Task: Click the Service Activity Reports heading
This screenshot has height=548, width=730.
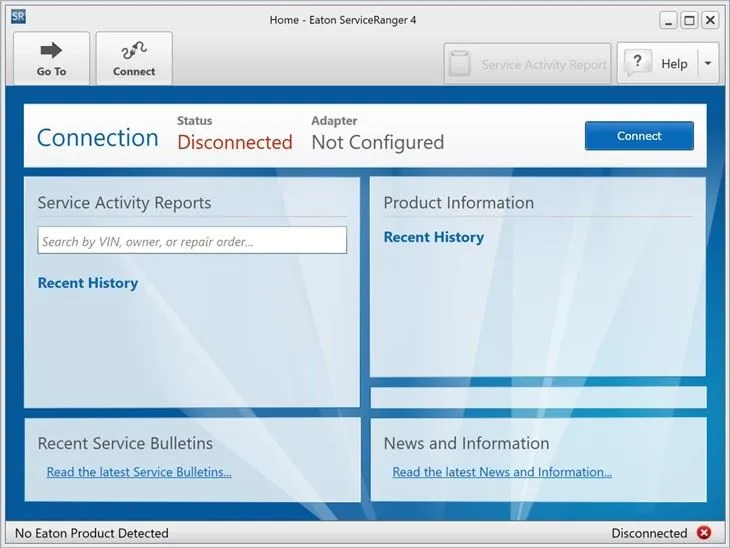Action: 124,203
